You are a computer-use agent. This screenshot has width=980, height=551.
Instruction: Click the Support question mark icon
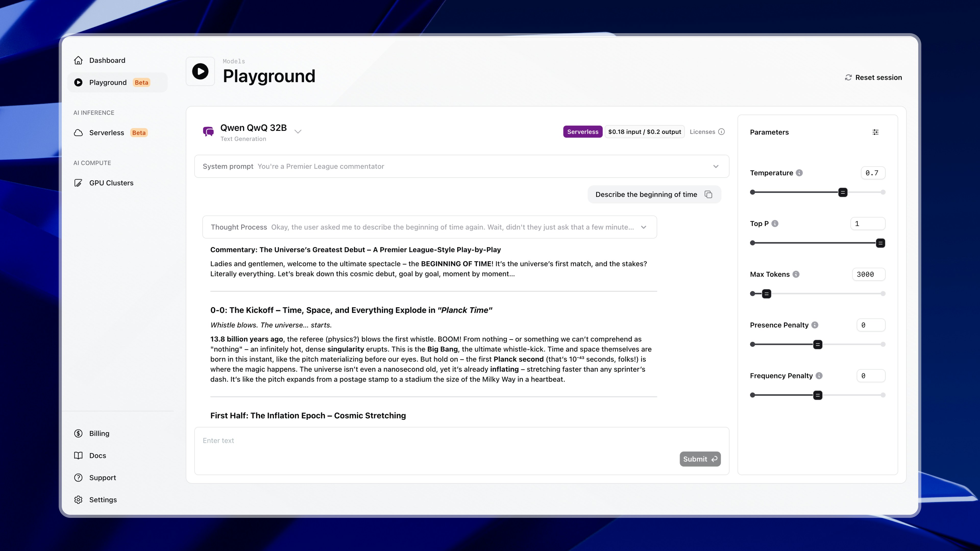click(x=78, y=478)
